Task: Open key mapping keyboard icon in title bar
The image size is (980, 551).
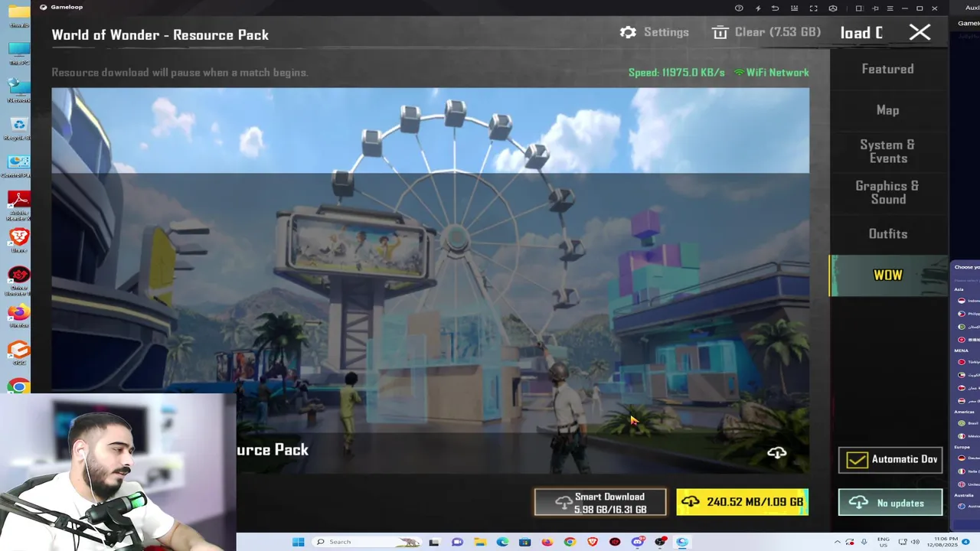Action: tap(794, 8)
